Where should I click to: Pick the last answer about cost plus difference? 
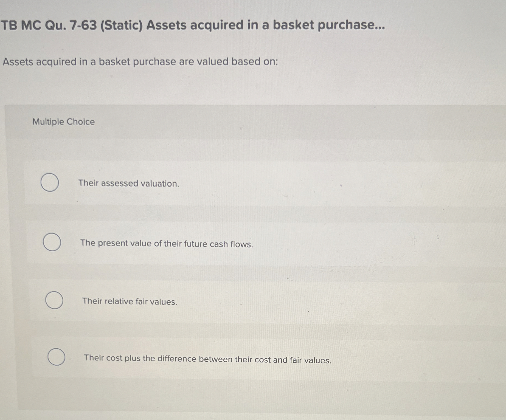56,357
